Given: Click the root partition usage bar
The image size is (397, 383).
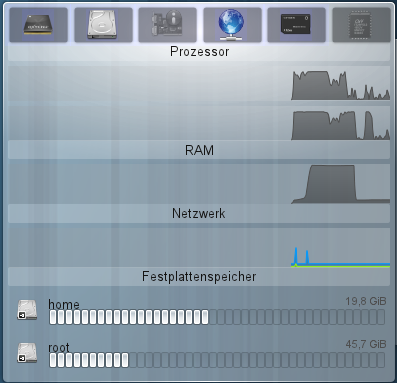Looking at the screenshot, I should [x=217, y=360].
